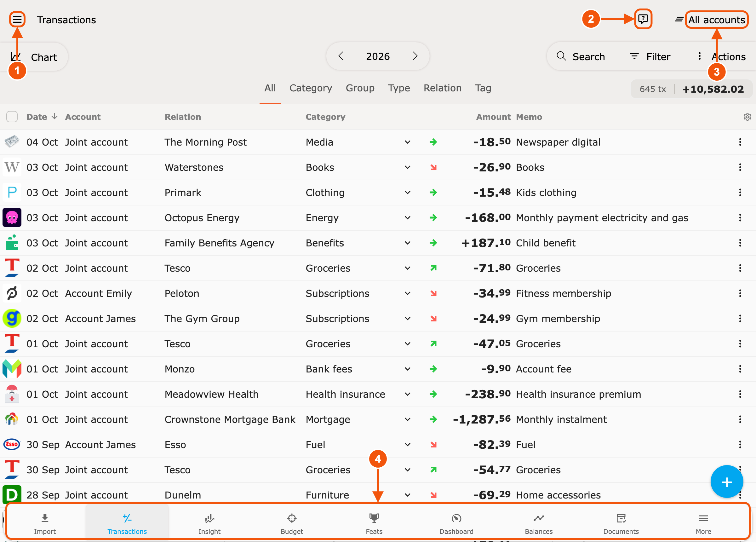The width and height of the screenshot is (756, 542).
Task: Switch to the Group tab
Action: [360, 88]
